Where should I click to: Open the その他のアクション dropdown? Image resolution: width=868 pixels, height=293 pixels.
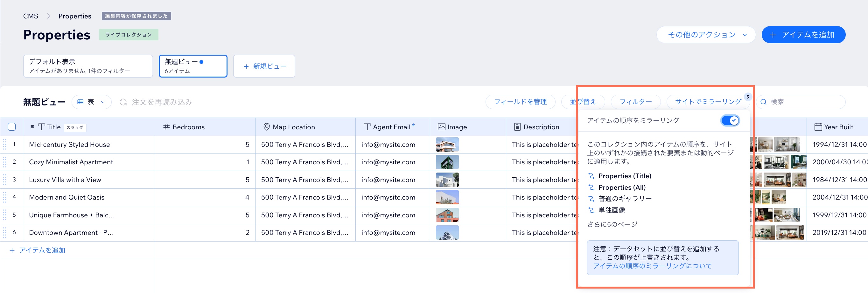tap(706, 34)
